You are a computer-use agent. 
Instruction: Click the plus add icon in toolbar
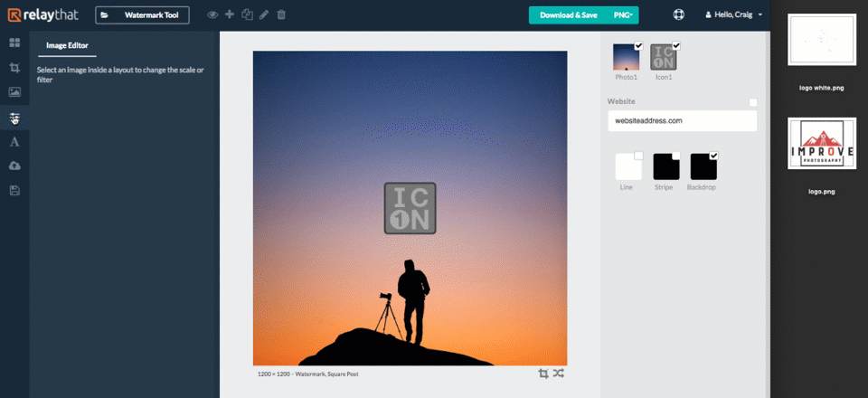pos(230,14)
